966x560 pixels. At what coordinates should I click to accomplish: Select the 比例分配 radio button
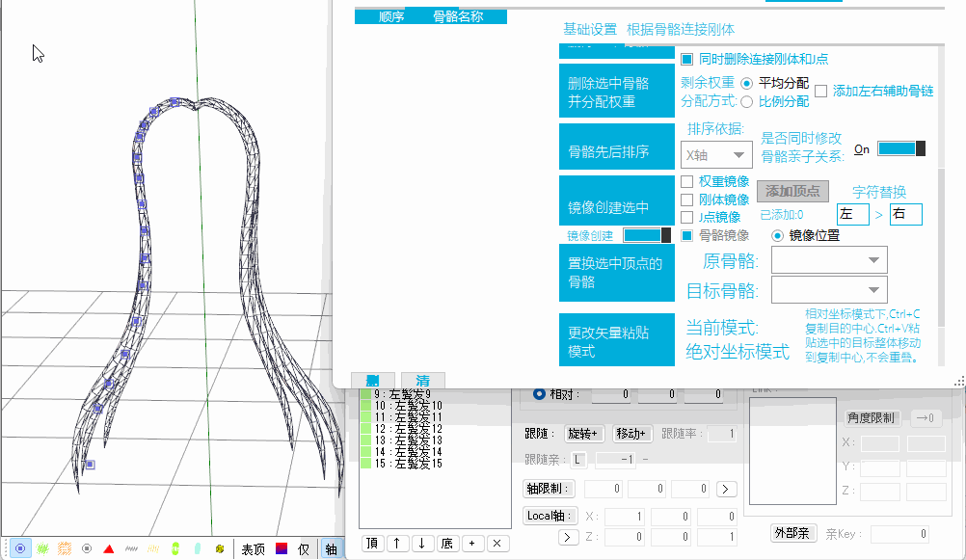[x=746, y=102]
